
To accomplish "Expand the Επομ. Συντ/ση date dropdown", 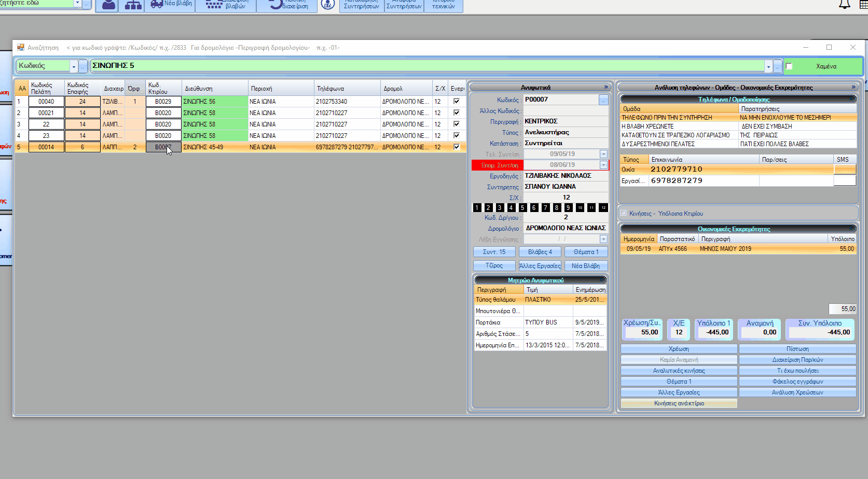I will (603, 165).
